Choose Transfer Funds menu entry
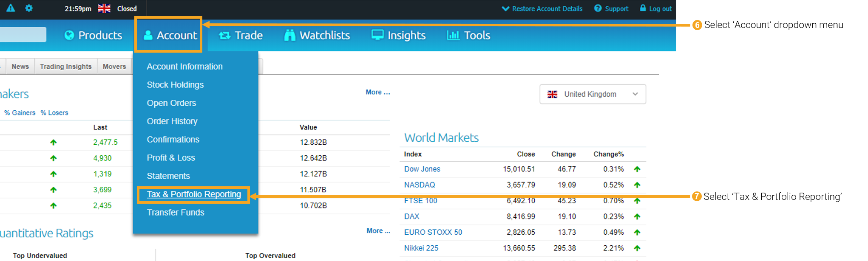Screen dimensions: 868x261 (x=176, y=213)
